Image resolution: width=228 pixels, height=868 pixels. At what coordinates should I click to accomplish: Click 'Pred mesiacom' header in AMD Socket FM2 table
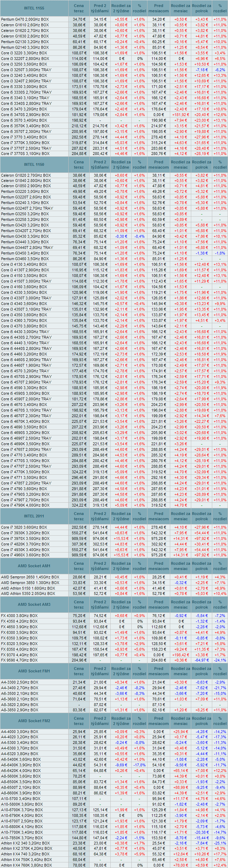click(x=159, y=721)
